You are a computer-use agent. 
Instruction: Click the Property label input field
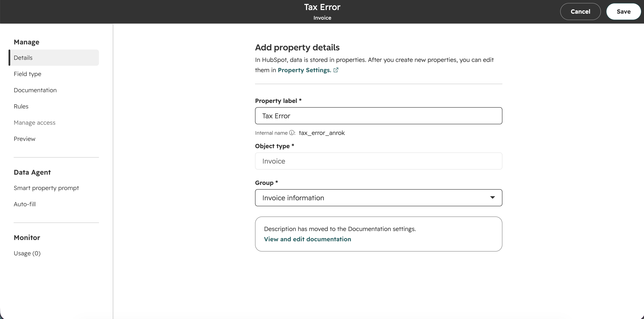click(x=379, y=116)
